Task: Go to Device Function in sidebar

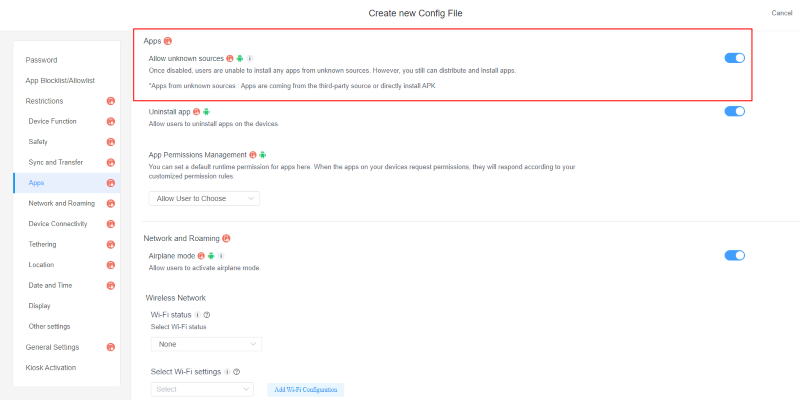Action: pyautogui.click(x=53, y=121)
